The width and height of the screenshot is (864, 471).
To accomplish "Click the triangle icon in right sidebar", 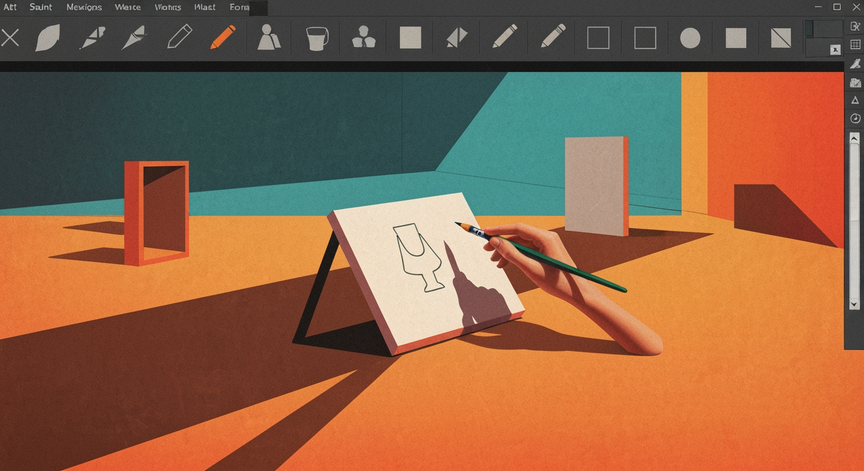I will point(855,100).
